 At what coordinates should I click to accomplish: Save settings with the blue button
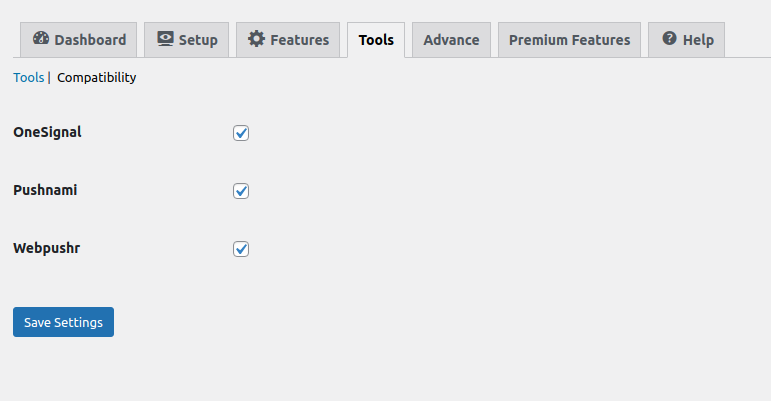(x=63, y=322)
